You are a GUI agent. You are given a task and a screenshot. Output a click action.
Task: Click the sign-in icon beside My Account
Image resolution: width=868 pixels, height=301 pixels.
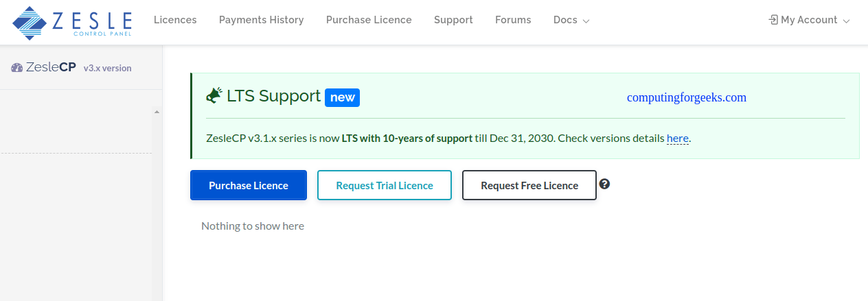[773, 20]
